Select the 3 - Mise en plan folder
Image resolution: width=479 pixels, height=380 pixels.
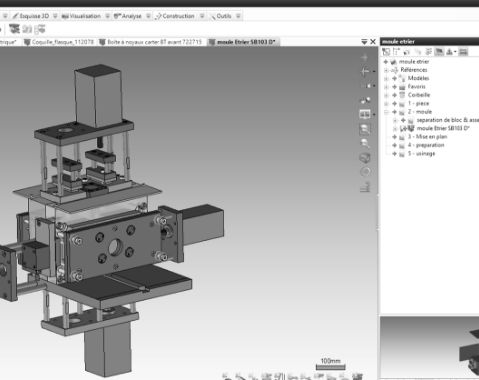coord(427,137)
